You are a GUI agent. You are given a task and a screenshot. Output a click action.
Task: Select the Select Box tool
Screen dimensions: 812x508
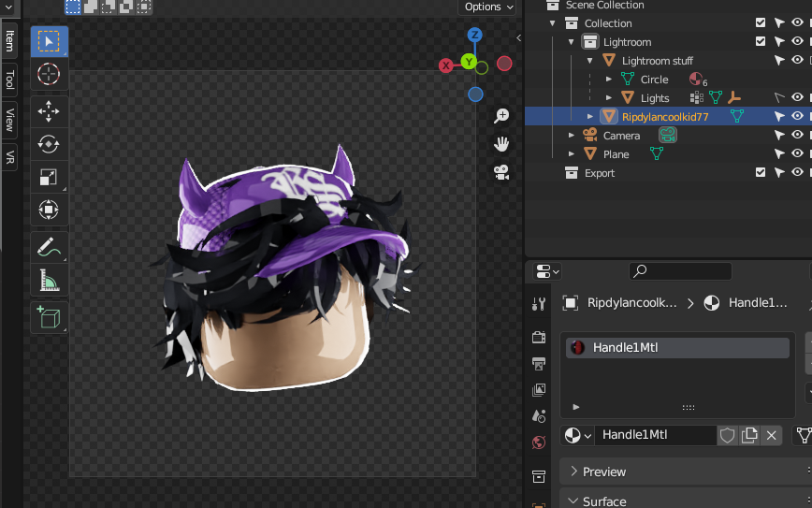(x=49, y=41)
